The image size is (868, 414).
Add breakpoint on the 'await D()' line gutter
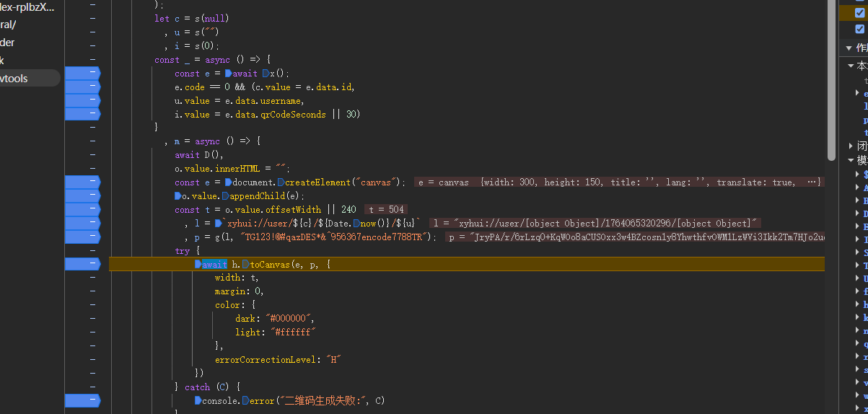click(x=82, y=154)
